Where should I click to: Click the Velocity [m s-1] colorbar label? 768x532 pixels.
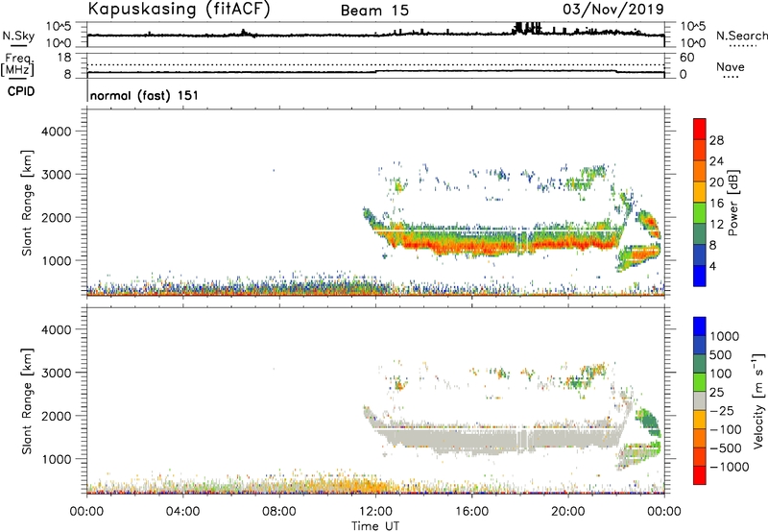758,400
